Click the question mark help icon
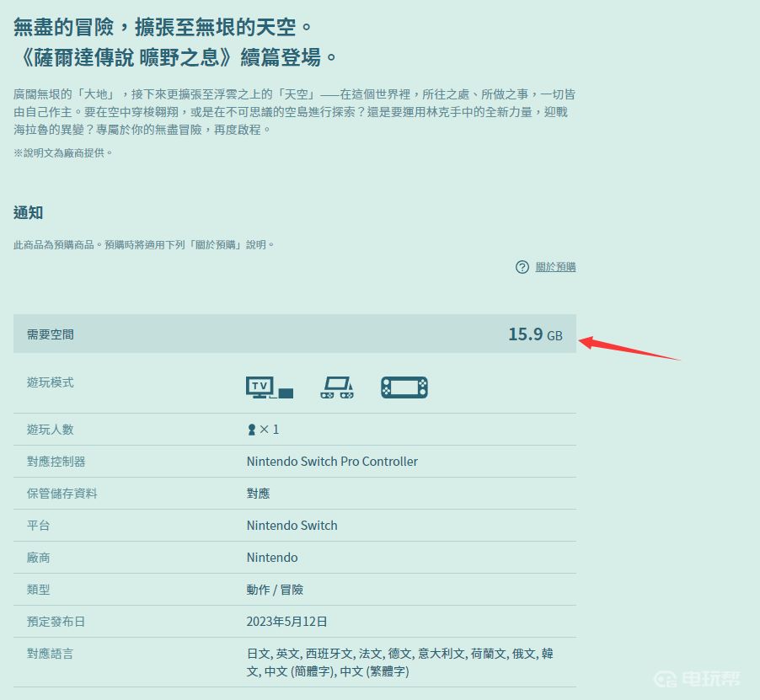 tap(522, 267)
